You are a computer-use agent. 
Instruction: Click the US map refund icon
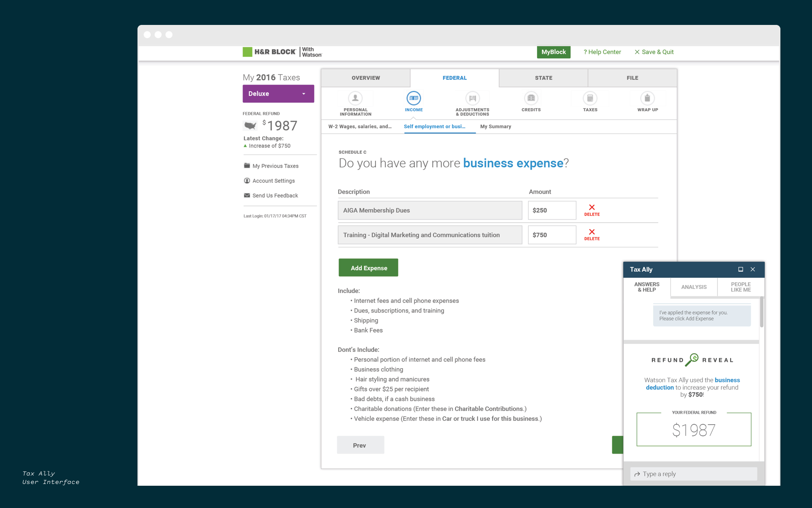pyautogui.click(x=250, y=126)
